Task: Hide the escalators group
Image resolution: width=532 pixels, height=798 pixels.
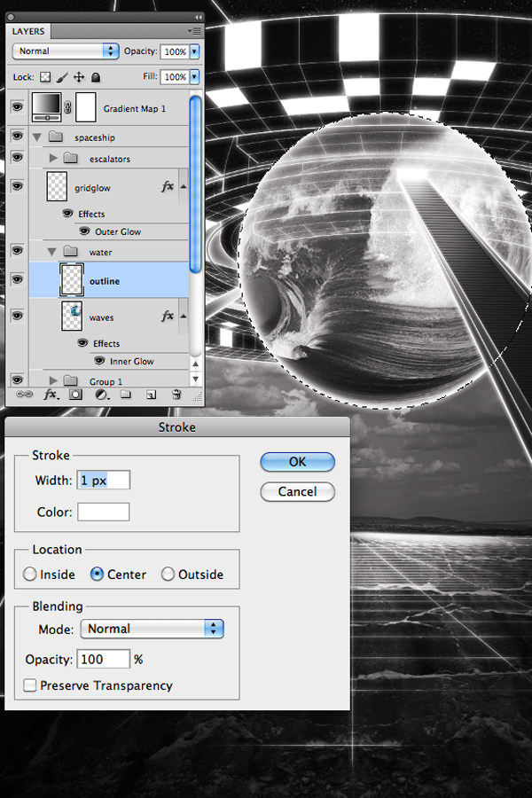Action: pyautogui.click(x=17, y=157)
